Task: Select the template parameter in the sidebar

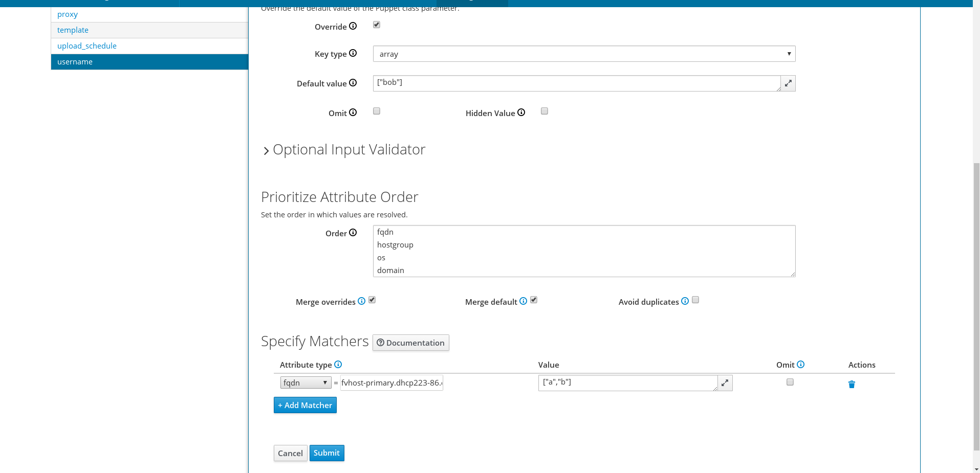Action: pyautogui.click(x=73, y=30)
